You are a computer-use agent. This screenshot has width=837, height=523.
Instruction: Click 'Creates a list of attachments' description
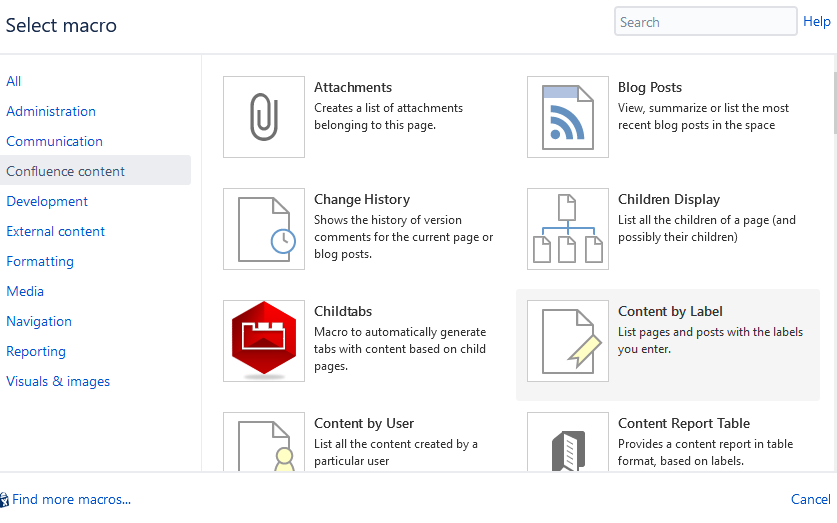point(388,116)
